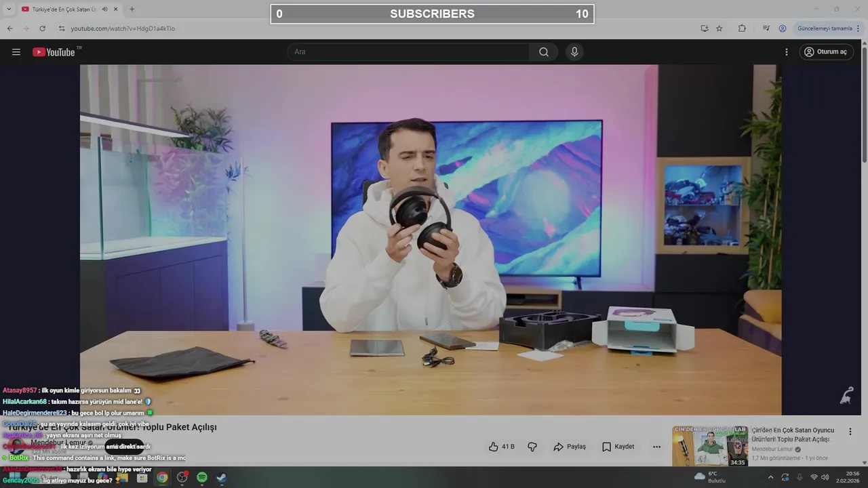Start voice search with microphone icon
868x488 pixels.
point(574,52)
